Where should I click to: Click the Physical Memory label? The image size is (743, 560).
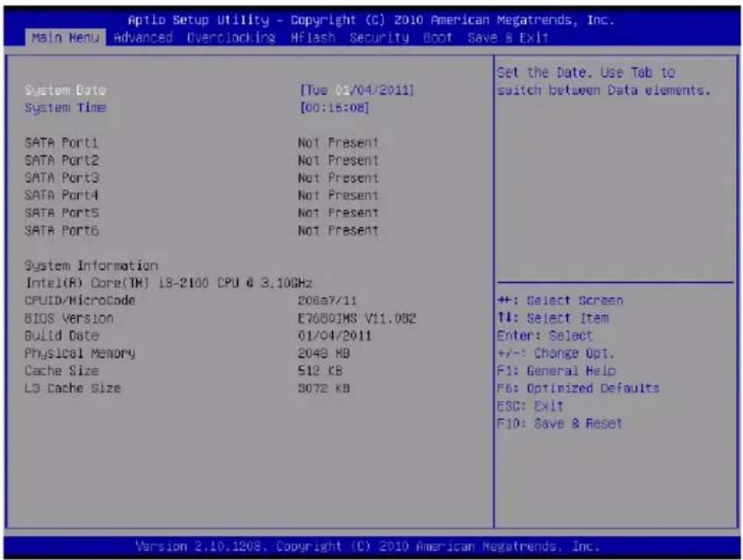click(x=80, y=353)
